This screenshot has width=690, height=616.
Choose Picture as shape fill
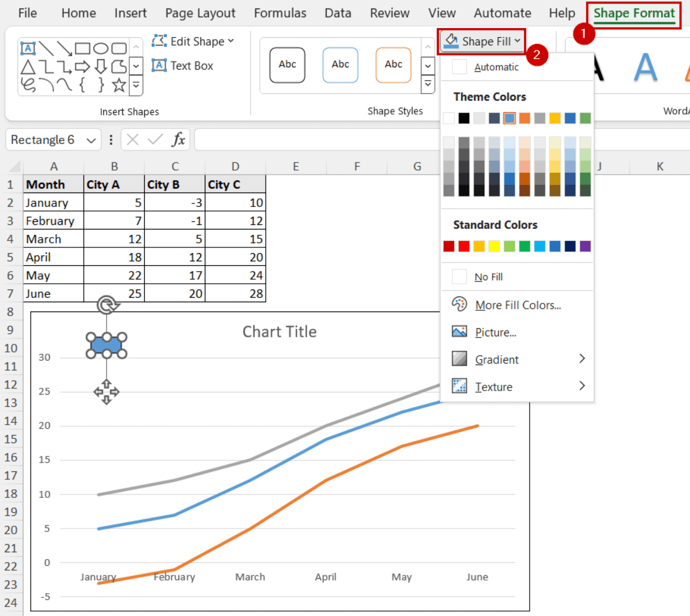tap(496, 332)
